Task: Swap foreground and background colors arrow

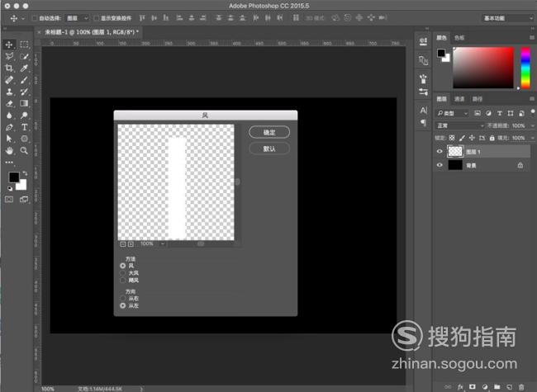Action: pyautogui.click(x=25, y=174)
